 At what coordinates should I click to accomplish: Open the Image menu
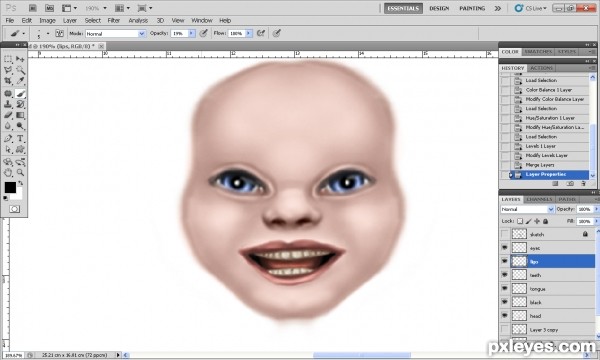click(47, 21)
